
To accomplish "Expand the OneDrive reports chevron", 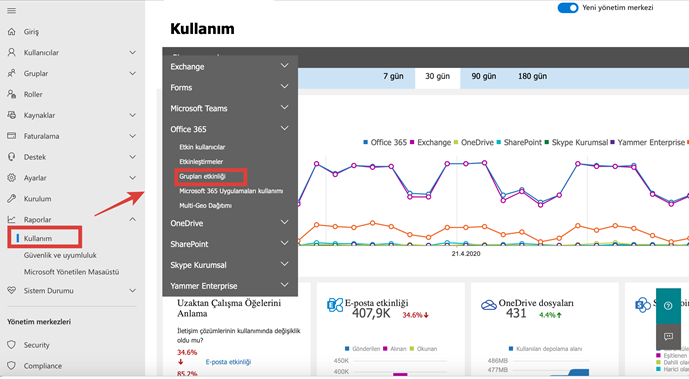I will point(285,222).
